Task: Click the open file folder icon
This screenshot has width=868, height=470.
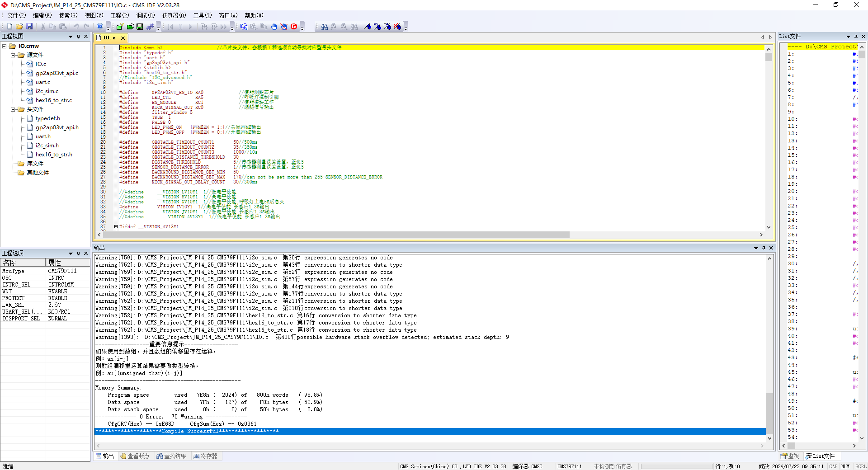Action: click(19, 27)
